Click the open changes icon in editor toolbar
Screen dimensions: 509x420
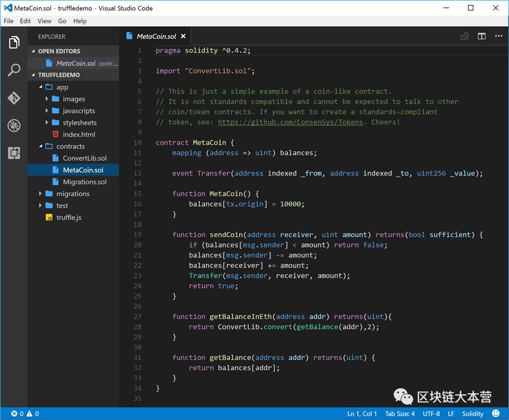tap(465, 36)
